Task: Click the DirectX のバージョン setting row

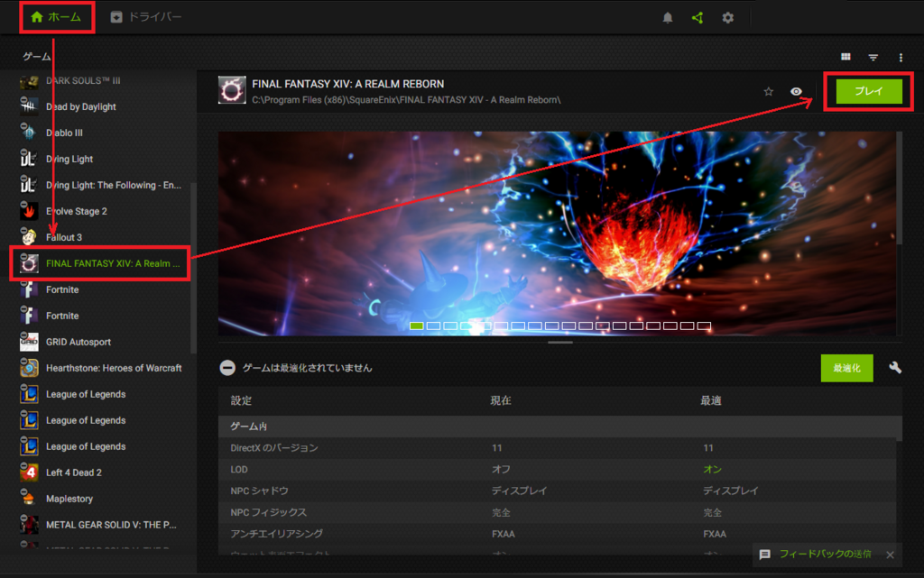Action: click(x=557, y=448)
